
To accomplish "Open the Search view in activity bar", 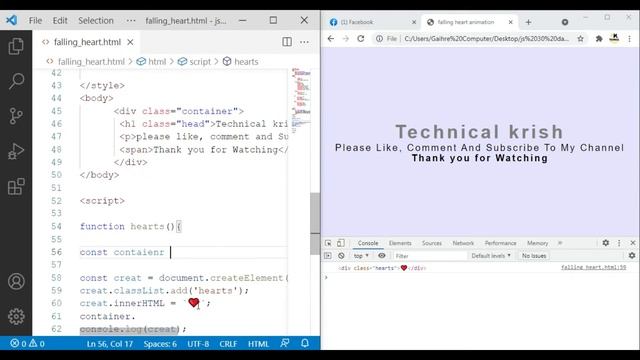I will 16,81.
